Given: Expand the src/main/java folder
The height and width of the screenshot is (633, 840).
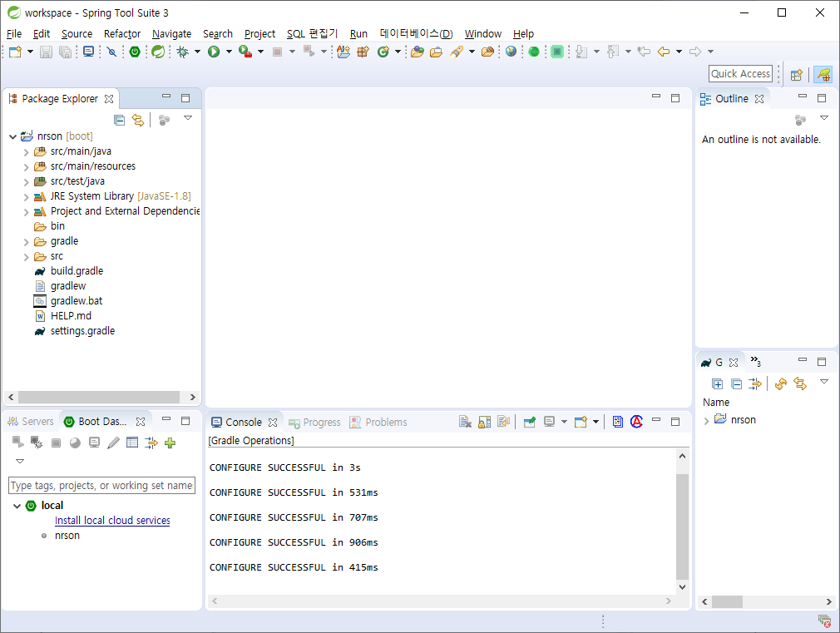Looking at the screenshot, I should (x=26, y=151).
